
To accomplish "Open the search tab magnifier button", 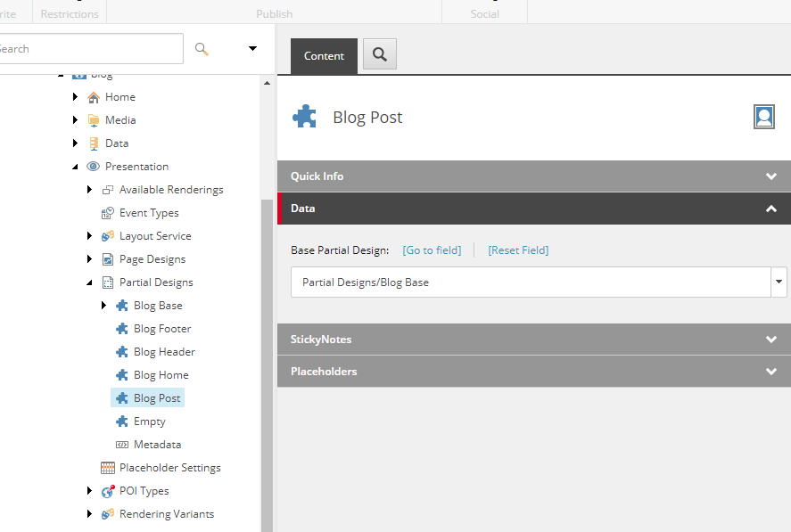I will click(x=380, y=54).
